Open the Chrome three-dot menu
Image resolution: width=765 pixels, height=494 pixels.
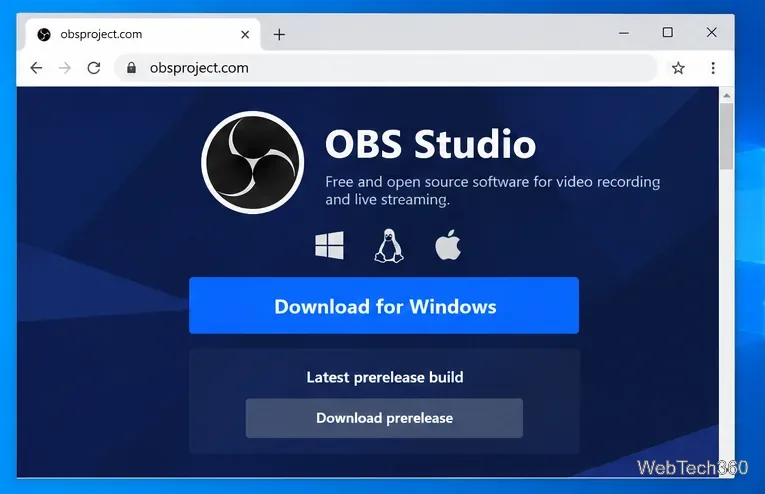(x=713, y=68)
